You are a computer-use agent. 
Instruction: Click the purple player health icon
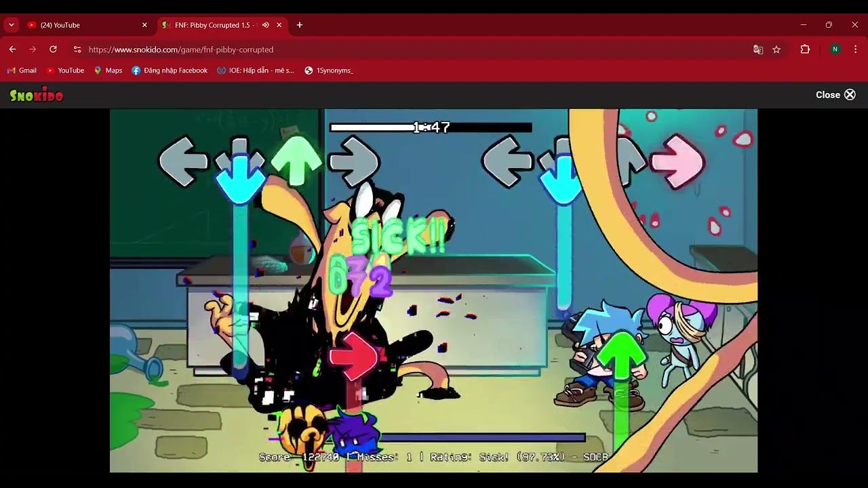[354, 431]
